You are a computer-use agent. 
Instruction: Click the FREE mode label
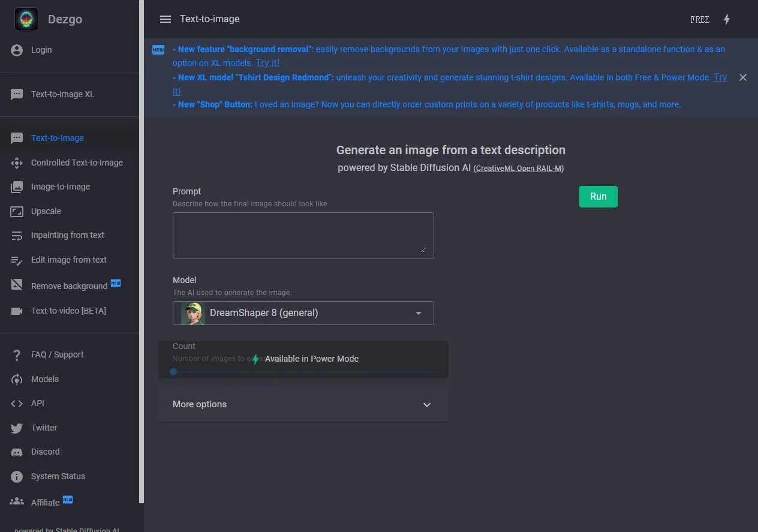click(700, 19)
